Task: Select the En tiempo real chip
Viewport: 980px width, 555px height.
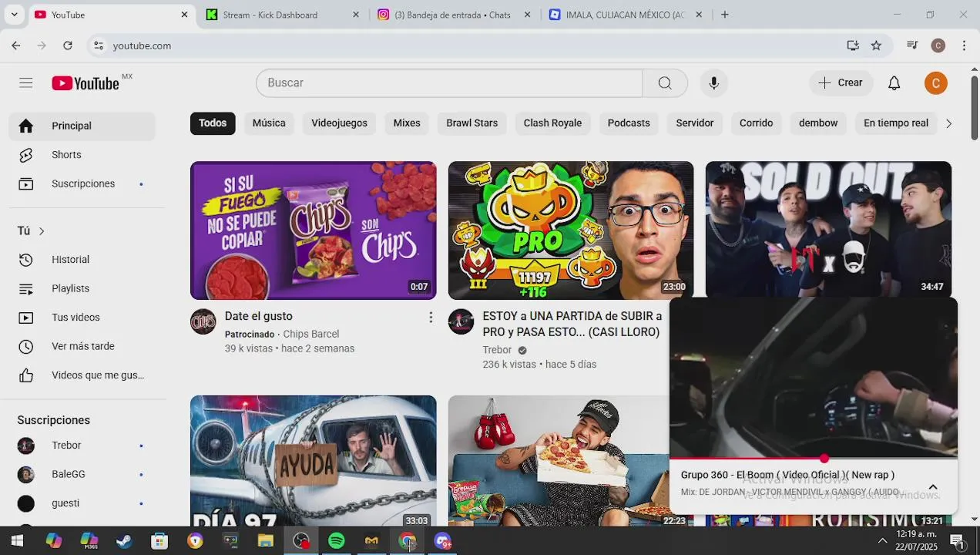Action: click(x=895, y=123)
